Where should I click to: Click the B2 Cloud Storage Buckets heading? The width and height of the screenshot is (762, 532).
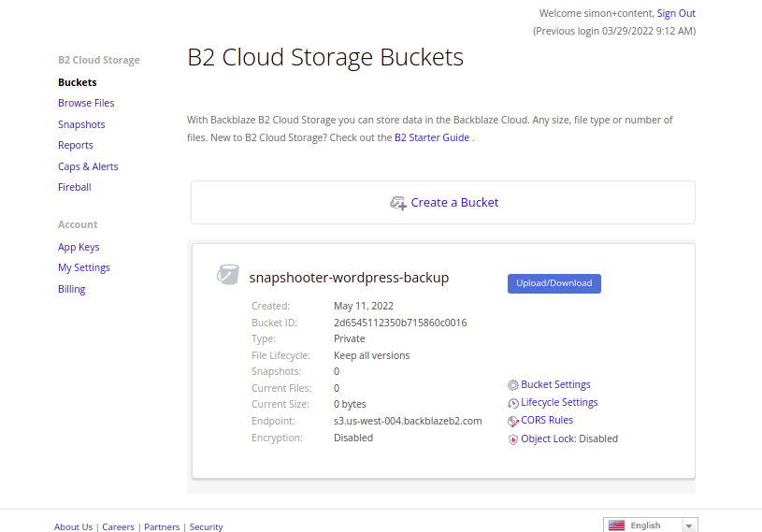pyautogui.click(x=325, y=57)
